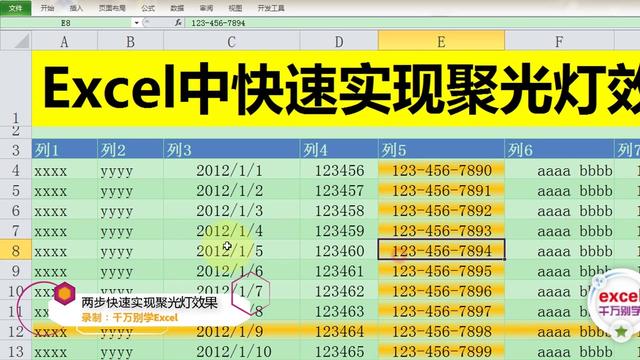This screenshot has width=640, height=360.
Task: Select the cell containing 123-456-7899
Action: pyautogui.click(x=441, y=351)
